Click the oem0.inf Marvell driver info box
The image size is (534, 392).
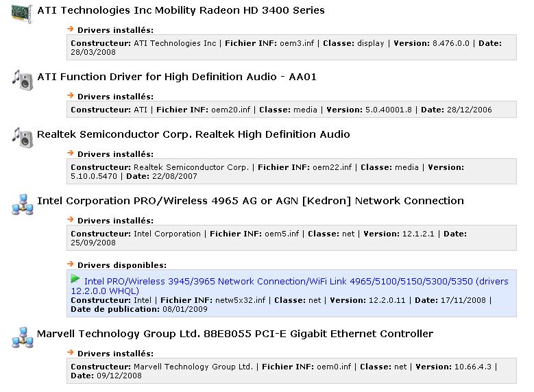point(291,371)
